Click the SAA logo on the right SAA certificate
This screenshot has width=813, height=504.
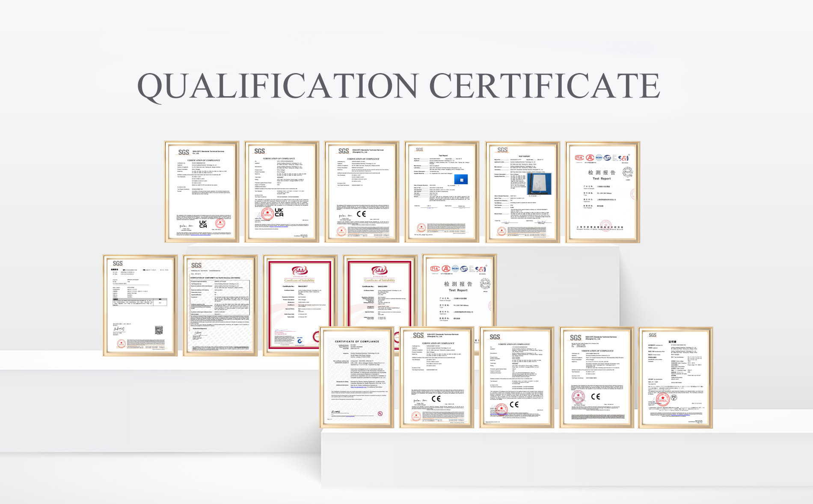379,271
